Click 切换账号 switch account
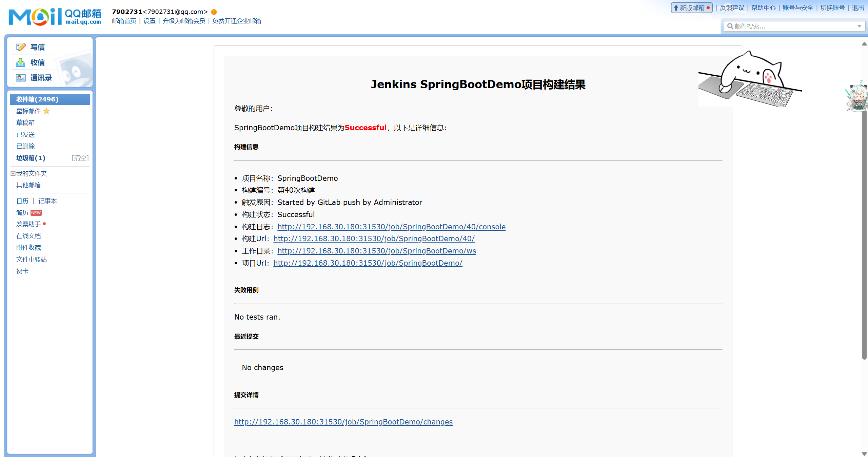Image resolution: width=868 pixels, height=457 pixels. pos(833,8)
